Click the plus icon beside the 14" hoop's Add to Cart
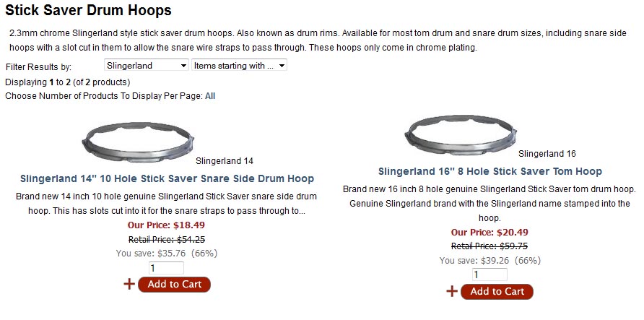The image size is (644, 320). (129, 284)
